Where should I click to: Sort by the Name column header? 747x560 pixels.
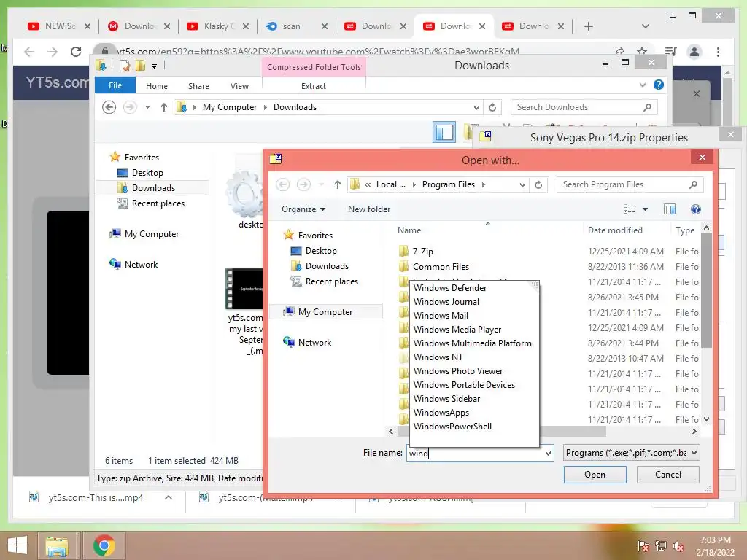click(409, 230)
